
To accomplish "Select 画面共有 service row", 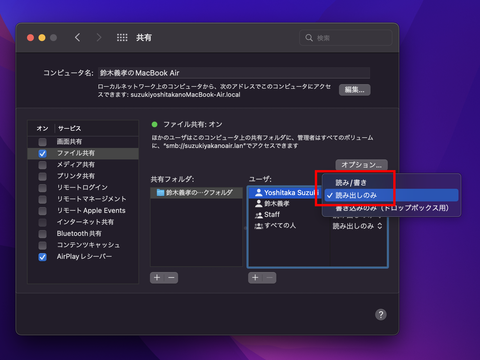I will 83,142.
